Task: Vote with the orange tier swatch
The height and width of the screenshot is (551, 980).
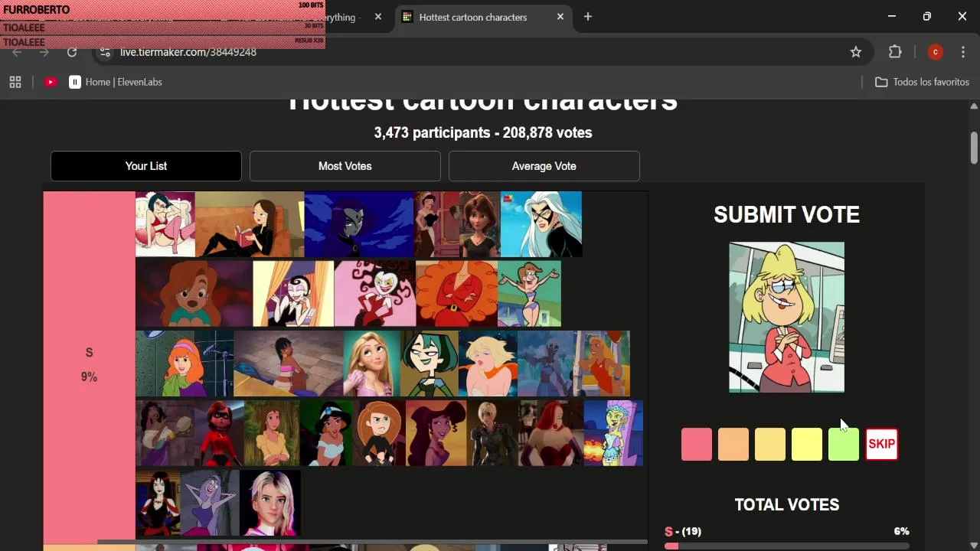Action: (733, 445)
